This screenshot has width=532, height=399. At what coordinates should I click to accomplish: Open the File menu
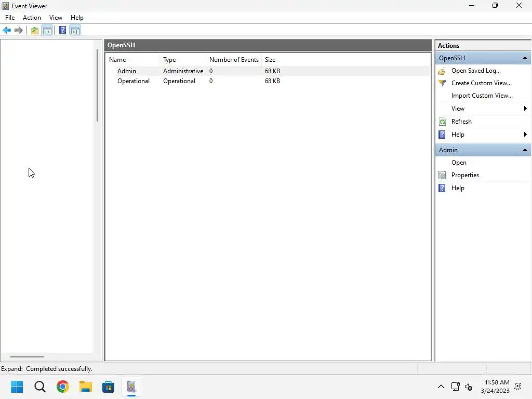(10, 18)
